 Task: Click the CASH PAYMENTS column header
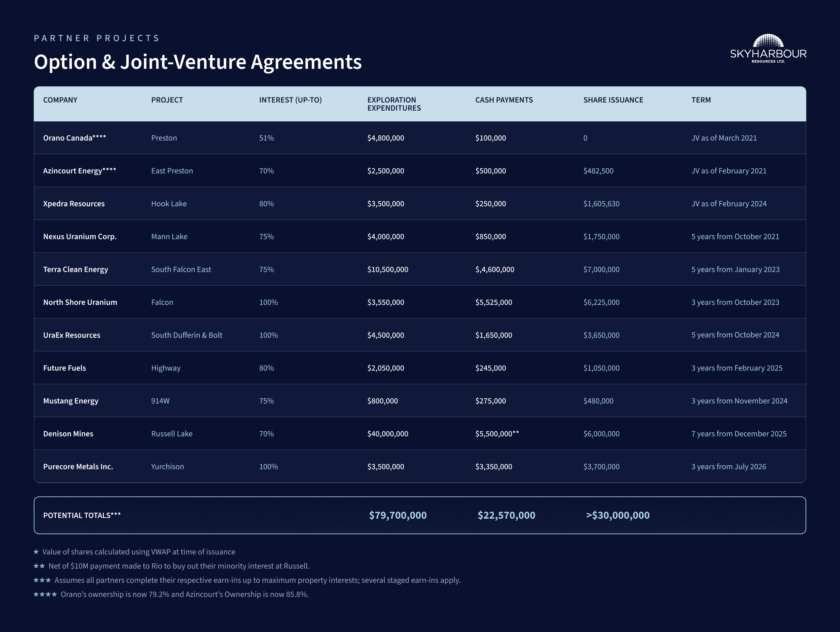coord(504,100)
